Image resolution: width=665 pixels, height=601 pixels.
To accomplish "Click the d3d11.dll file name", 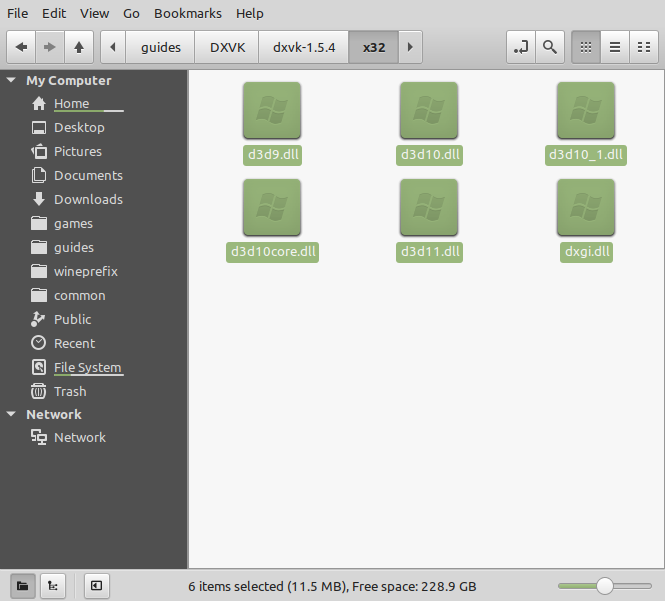I will (430, 252).
